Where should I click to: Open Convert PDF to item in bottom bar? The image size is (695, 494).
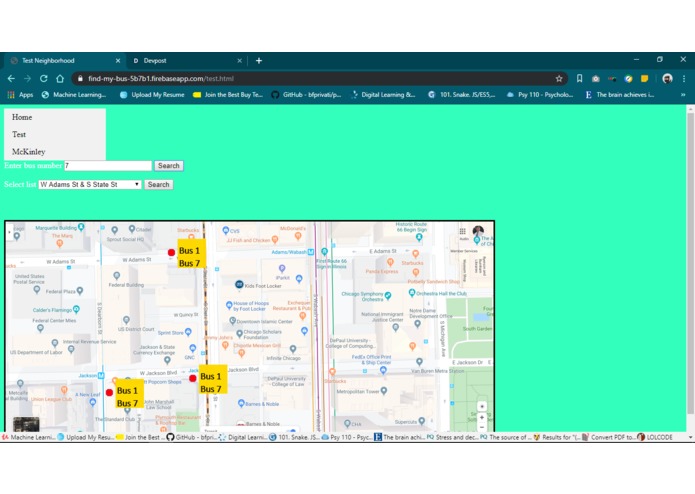coord(609,437)
